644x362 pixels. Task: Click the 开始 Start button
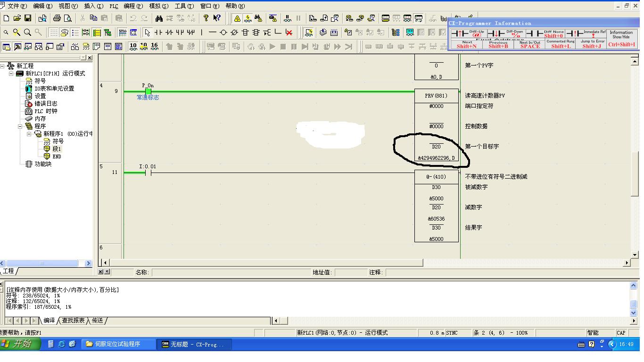(17, 344)
